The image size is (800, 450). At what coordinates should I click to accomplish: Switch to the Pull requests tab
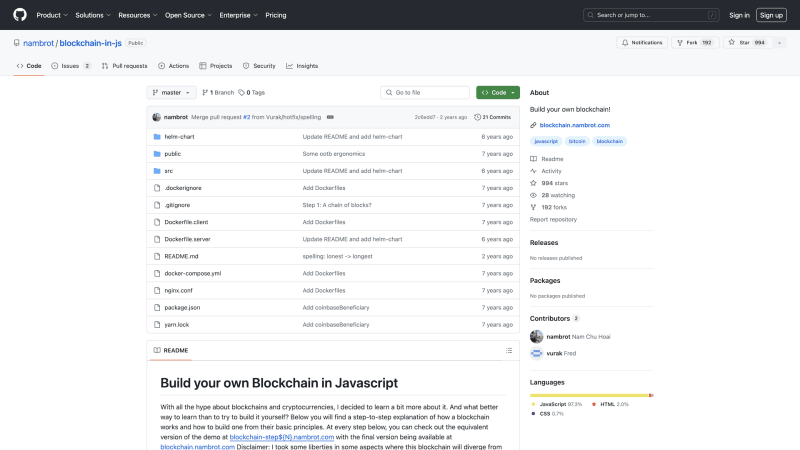(x=124, y=66)
